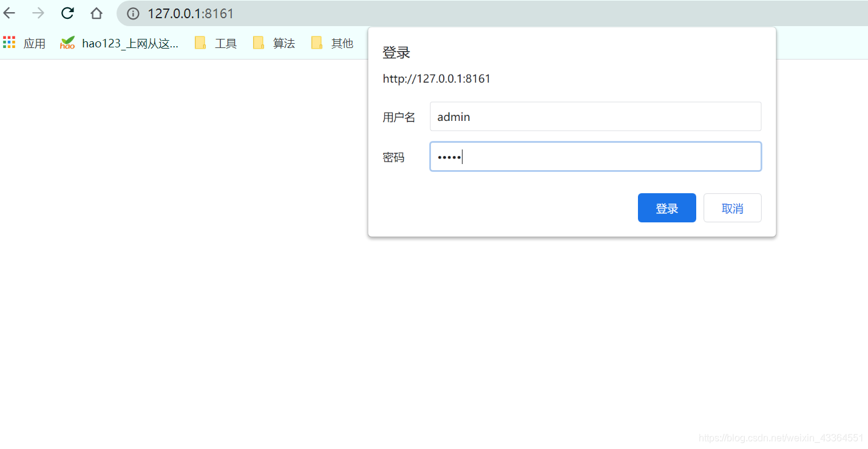Expand the 其他 bookmarks folder
Viewport: 868px width, 449px height.
[342, 43]
